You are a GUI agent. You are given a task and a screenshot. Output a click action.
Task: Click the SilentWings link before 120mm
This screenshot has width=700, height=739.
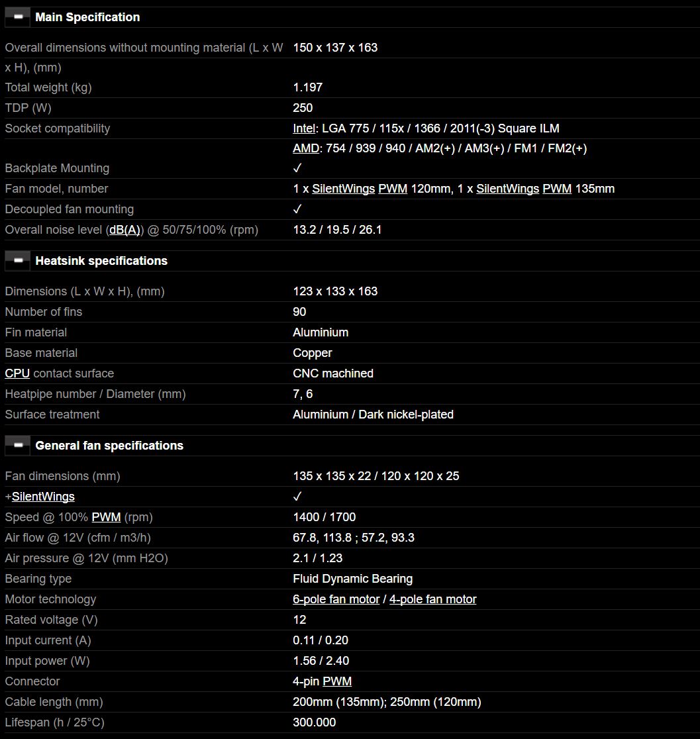click(344, 189)
